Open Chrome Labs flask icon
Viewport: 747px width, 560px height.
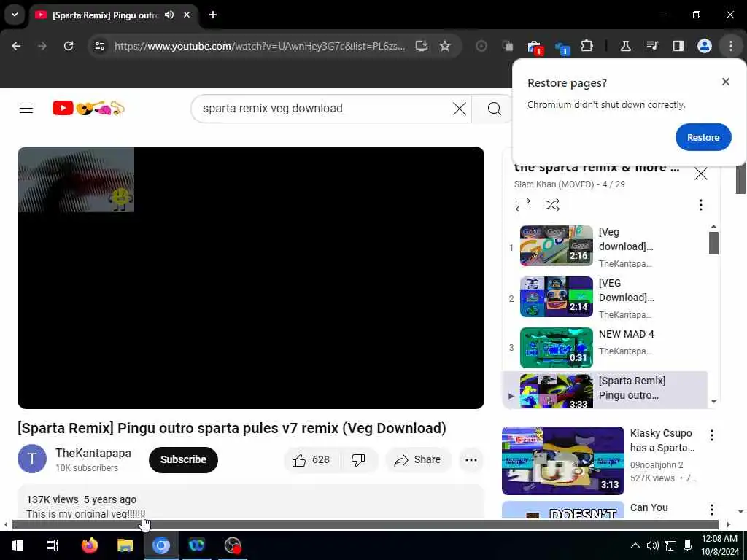pos(625,46)
